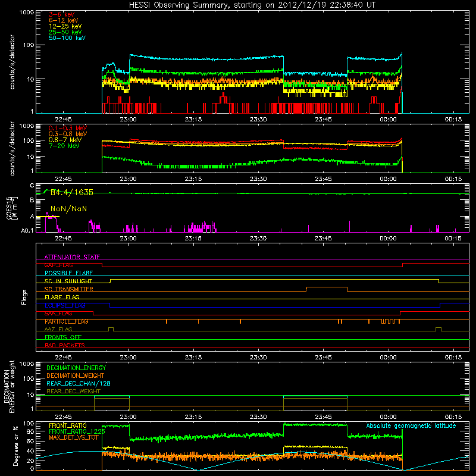Click the MAX_DET_VS_TOT legend label
Image resolution: width=476 pixels, height=476 pixels.
coord(74,437)
